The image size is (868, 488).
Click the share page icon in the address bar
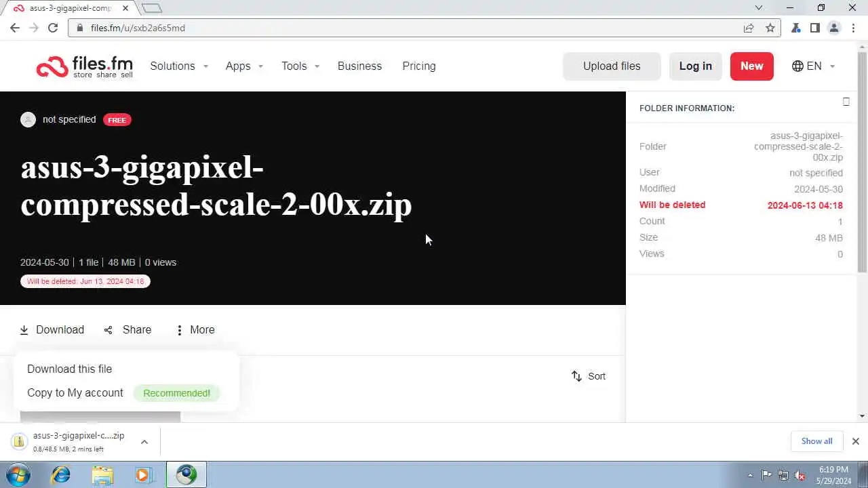coord(749,28)
